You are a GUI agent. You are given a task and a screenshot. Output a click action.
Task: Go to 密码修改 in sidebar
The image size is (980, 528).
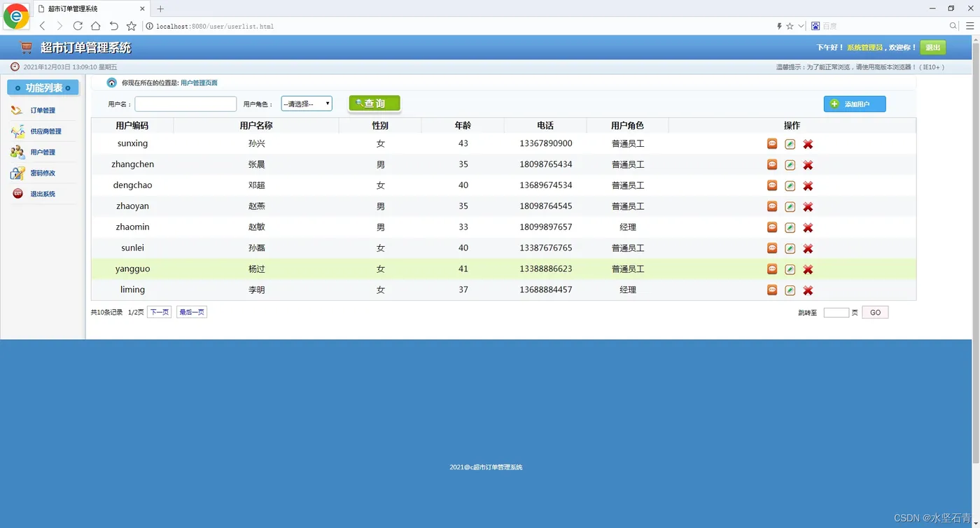pos(43,173)
